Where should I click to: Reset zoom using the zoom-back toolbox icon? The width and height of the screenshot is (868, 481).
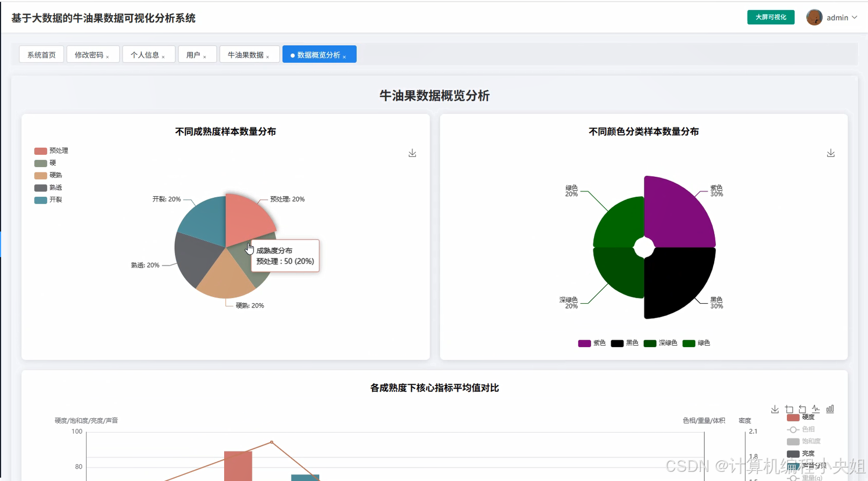pos(802,410)
